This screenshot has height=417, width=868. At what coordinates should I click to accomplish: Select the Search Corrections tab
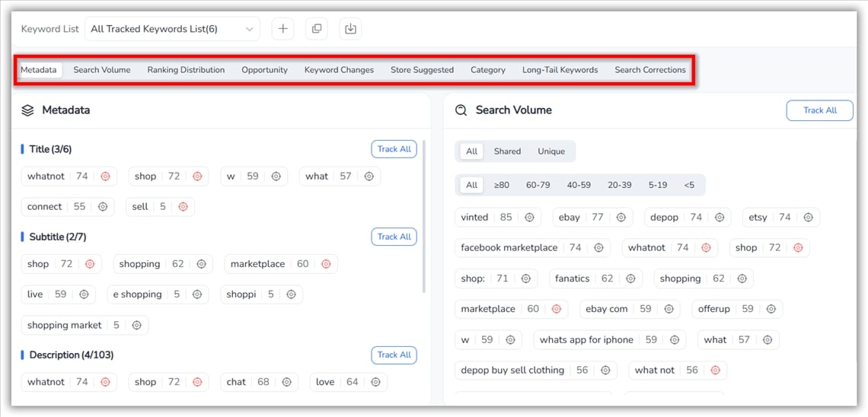tap(650, 70)
